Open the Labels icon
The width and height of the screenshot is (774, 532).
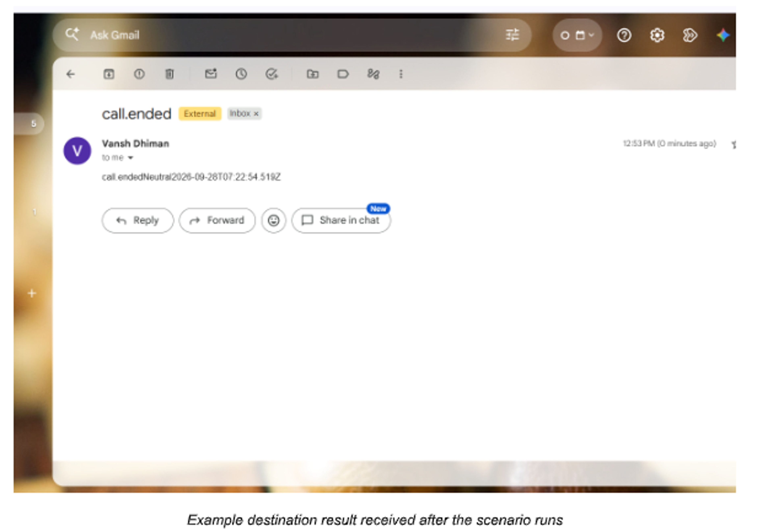point(343,74)
